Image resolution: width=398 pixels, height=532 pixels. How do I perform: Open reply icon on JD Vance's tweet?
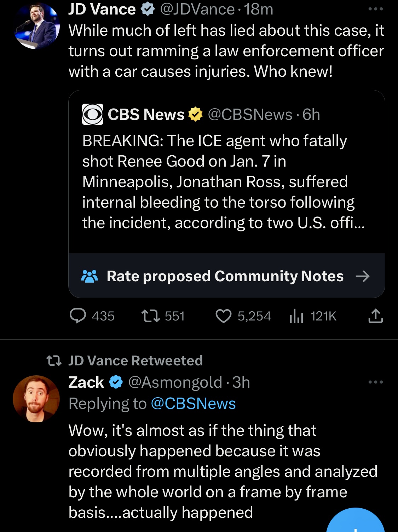pyautogui.click(x=77, y=316)
